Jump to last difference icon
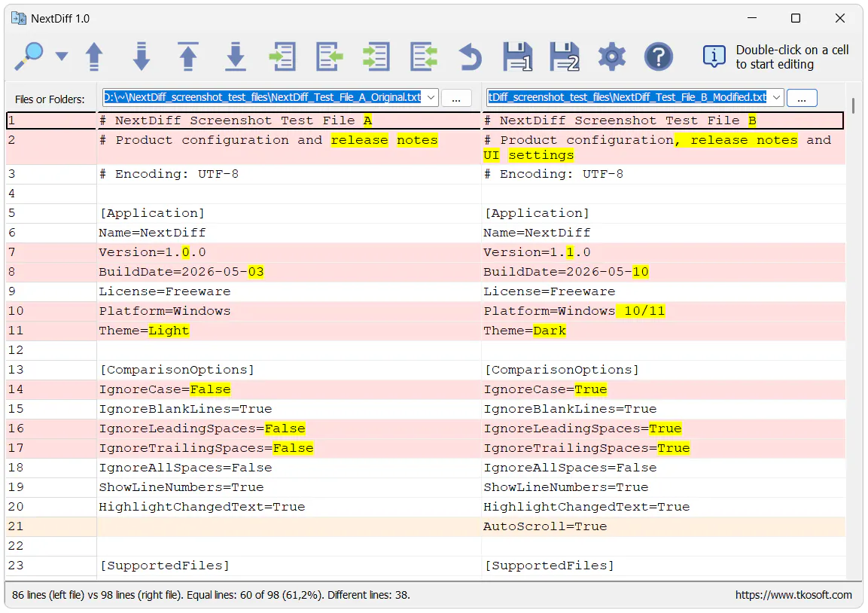868x613 pixels. (236, 56)
